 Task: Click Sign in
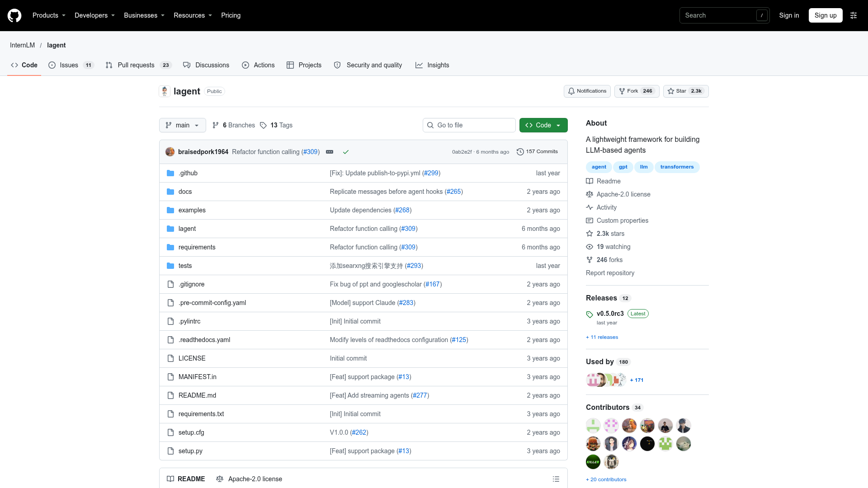(x=789, y=15)
